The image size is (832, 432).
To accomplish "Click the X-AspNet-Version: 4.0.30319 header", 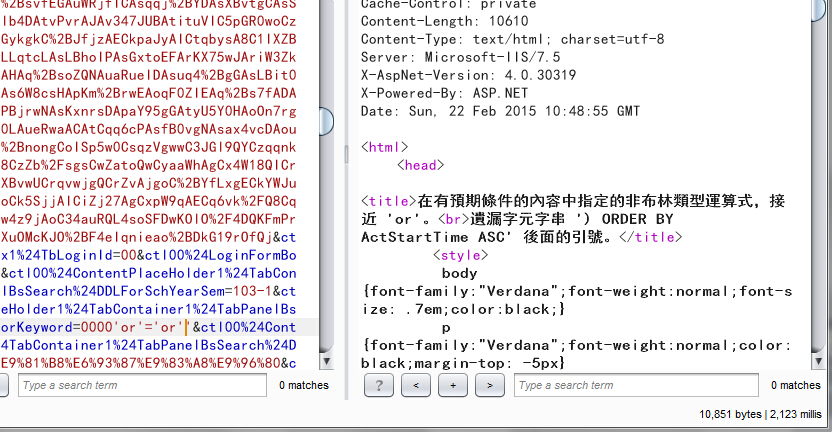I will (x=469, y=75).
